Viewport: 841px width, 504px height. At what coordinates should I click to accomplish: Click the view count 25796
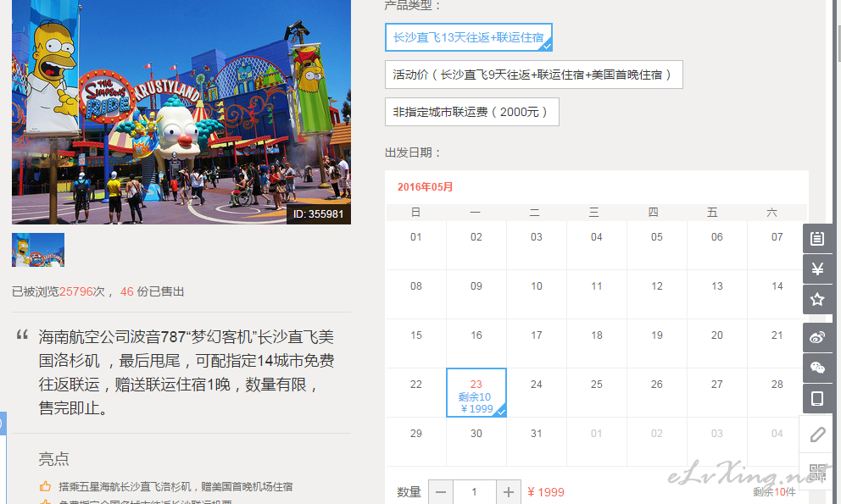point(75,291)
